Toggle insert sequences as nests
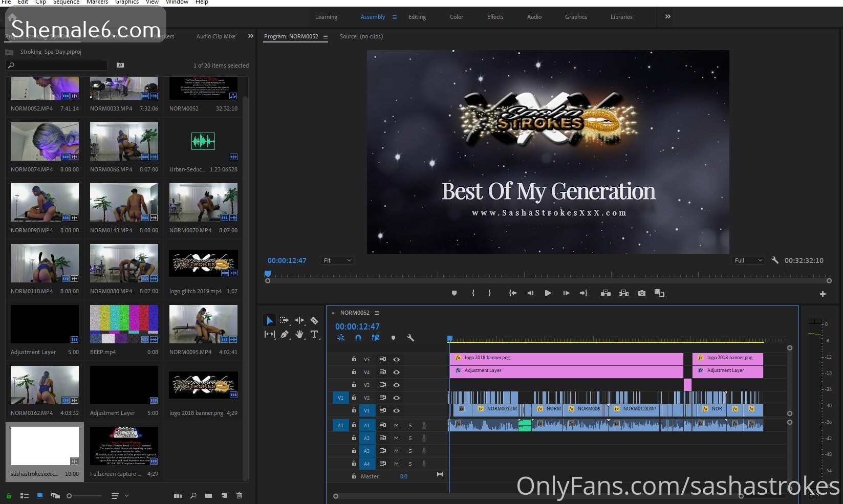This screenshot has height=504, width=843. click(341, 338)
